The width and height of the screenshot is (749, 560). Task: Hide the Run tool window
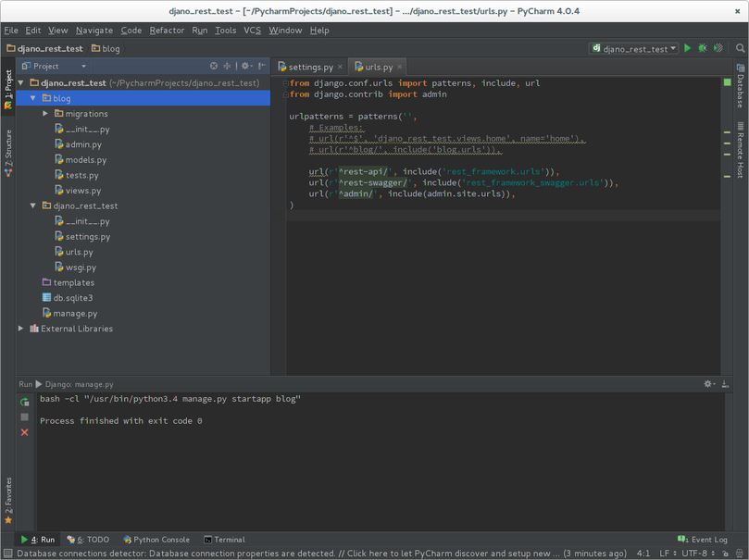[725, 384]
